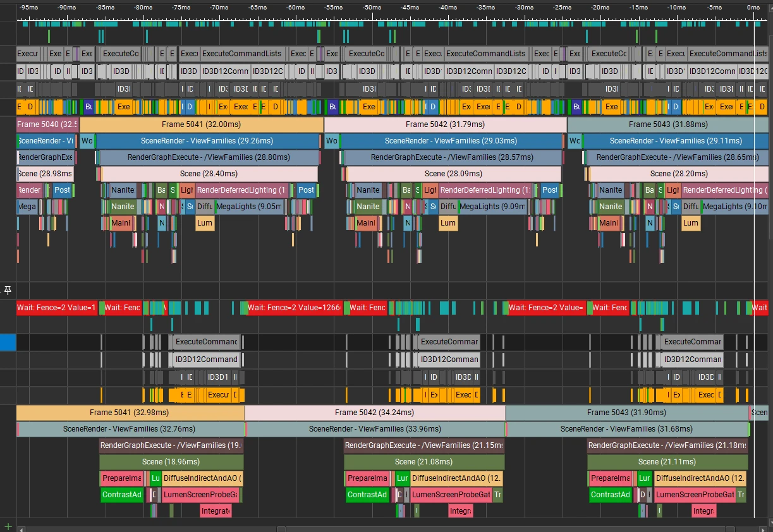
Task: Select the MegaLights (9.09m event
Action: (x=493, y=207)
